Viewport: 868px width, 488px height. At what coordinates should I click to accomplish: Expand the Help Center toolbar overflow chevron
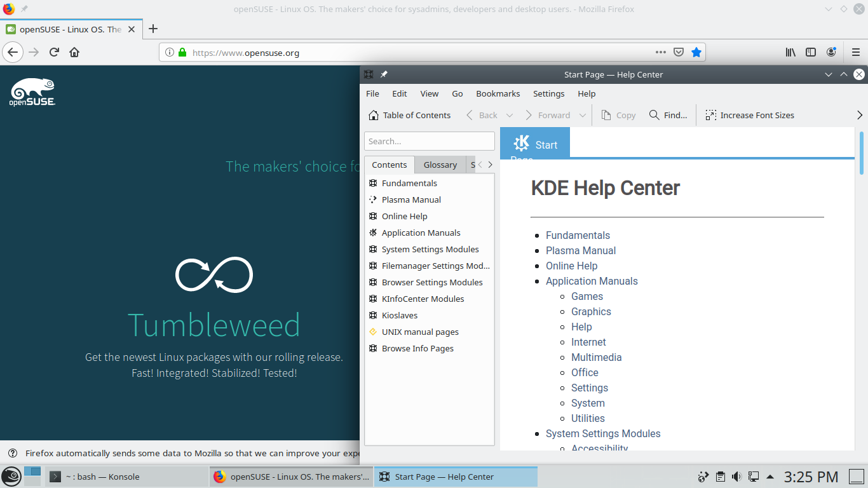860,115
